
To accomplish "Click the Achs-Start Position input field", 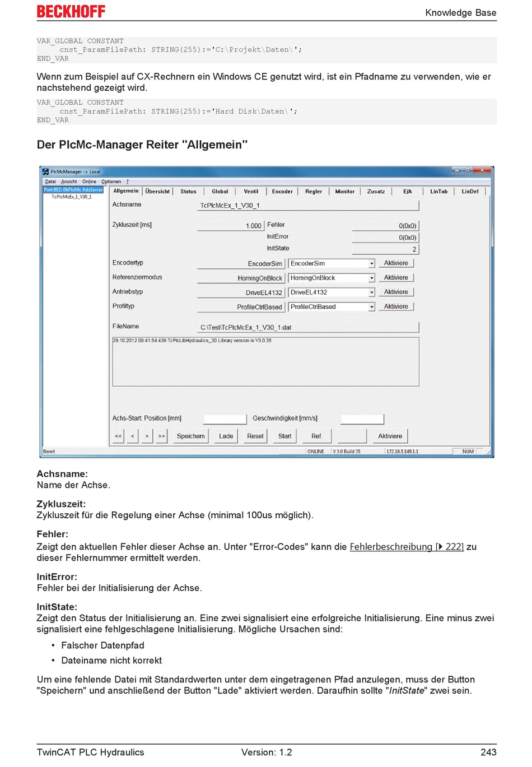I will 225,419.
